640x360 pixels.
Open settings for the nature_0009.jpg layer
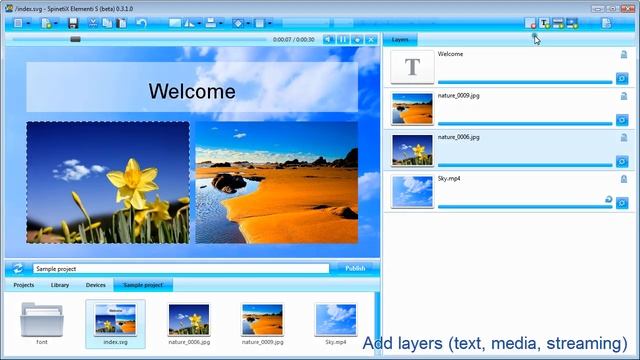tap(622, 120)
